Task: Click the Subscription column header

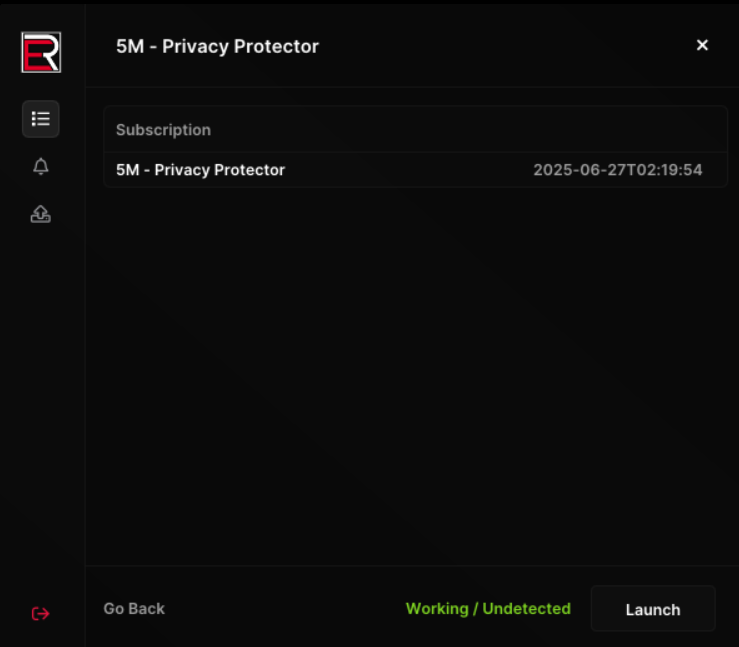Action: (163, 130)
